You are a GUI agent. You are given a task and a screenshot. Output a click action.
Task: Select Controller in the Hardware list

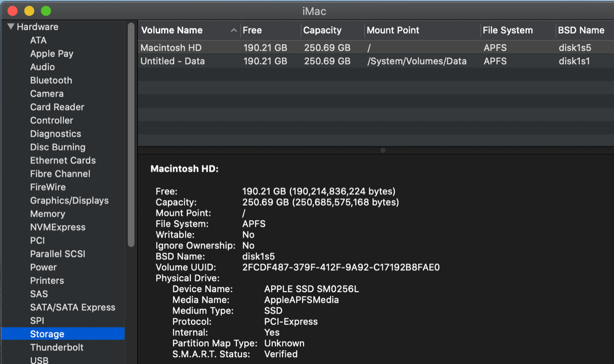click(x=51, y=120)
